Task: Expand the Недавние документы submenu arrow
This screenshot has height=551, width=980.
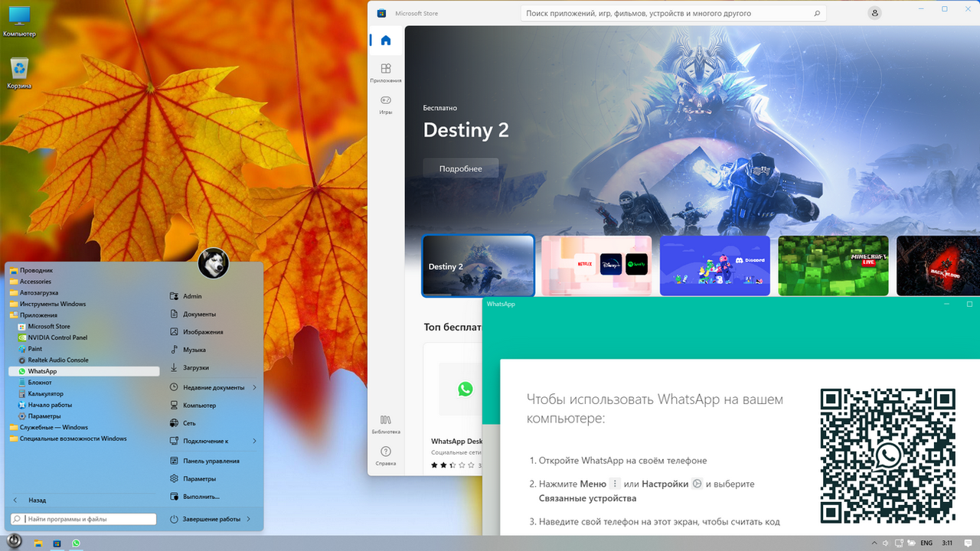Action: tap(254, 388)
